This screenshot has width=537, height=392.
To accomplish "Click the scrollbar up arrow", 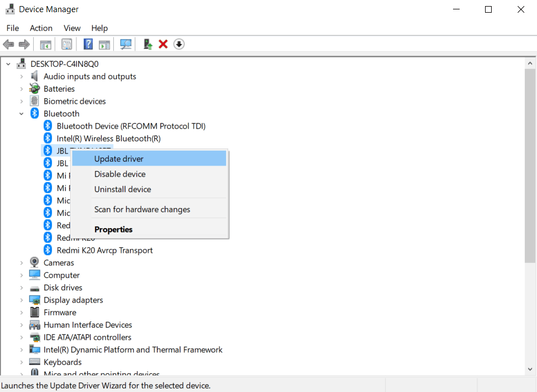I will [530, 63].
